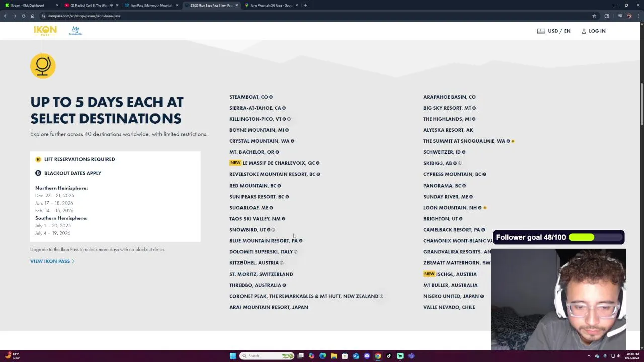This screenshot has height=362, width=644.
Task: Click the Windows taskbar Search box
Action: tap(267, 356)
